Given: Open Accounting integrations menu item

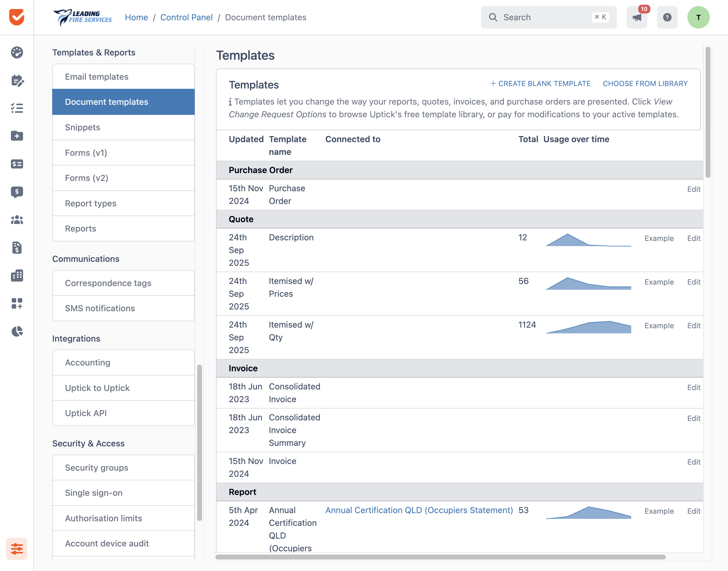Looking at the screenshot, I should (123, 362).
